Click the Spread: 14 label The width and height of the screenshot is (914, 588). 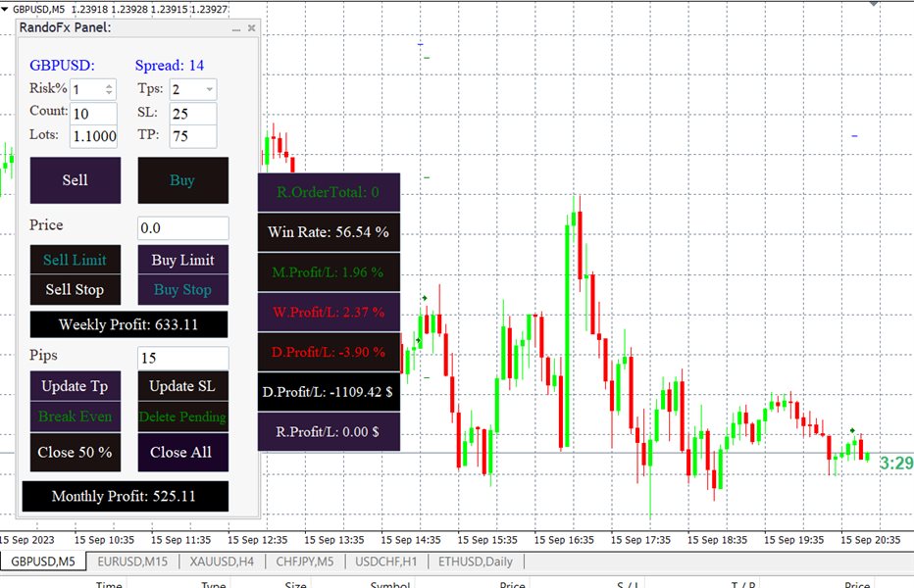click(x=170, y=66)
